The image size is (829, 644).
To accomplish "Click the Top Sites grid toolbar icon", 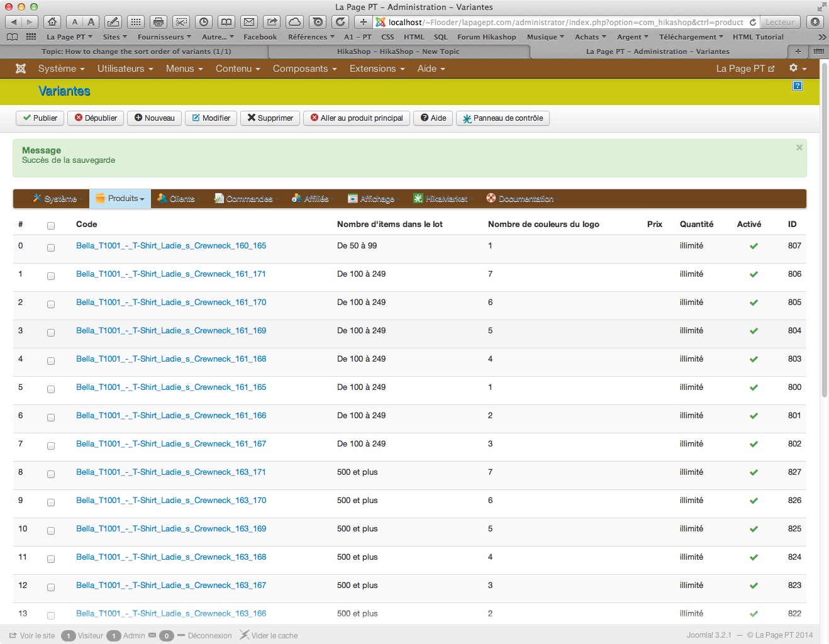I will coord(136,22).
